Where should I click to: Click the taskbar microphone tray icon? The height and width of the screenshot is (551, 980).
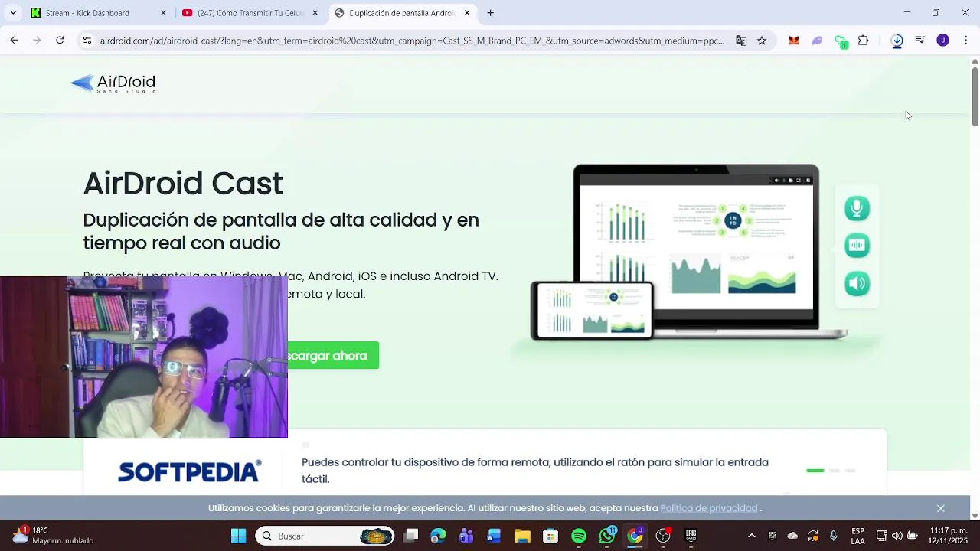834,536
